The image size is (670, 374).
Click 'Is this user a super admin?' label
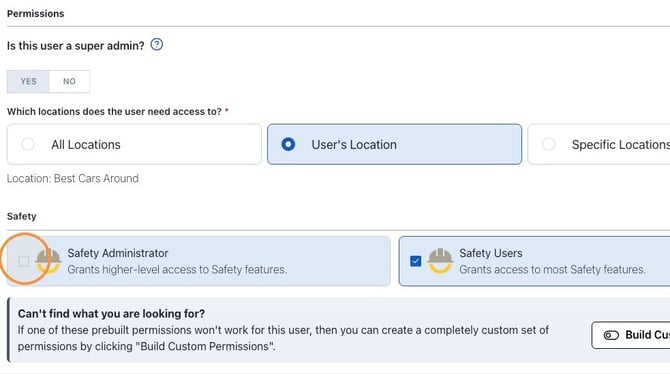click(76, 46)
